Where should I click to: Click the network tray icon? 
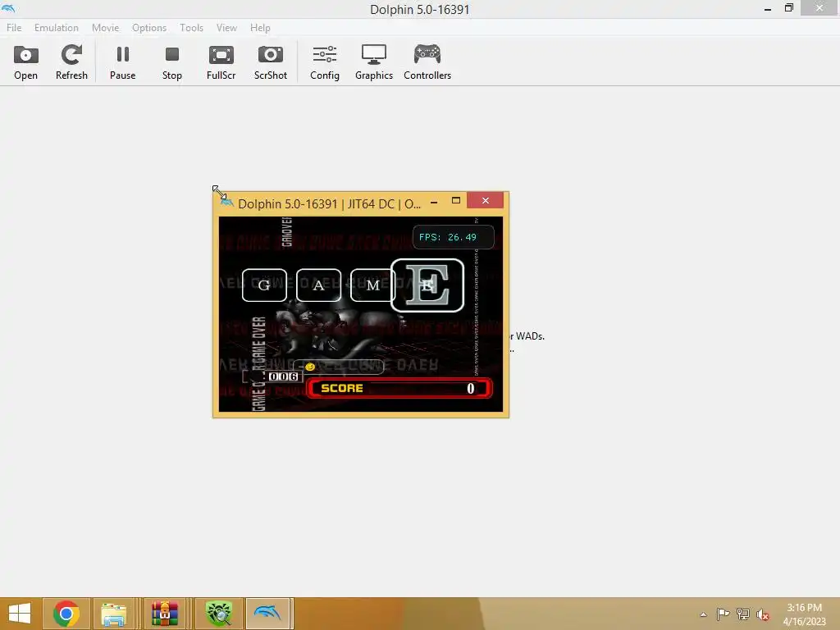[743, 614]
